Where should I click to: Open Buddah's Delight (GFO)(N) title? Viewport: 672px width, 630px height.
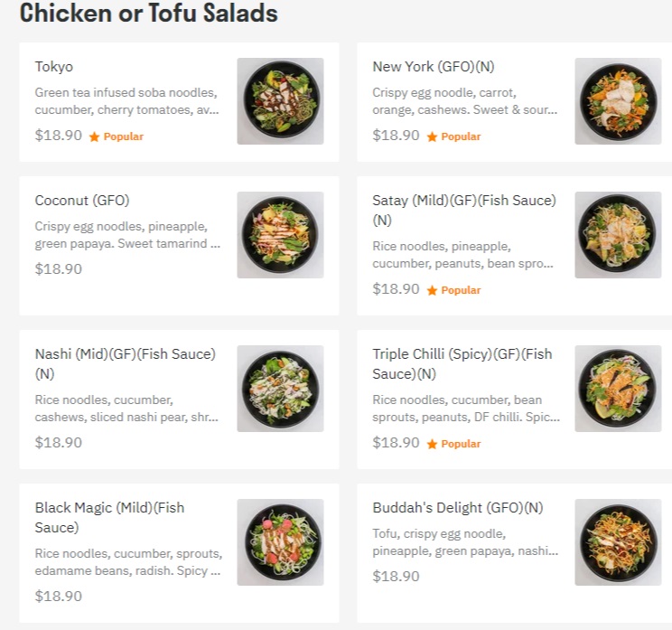pyautogui.click(x=458, y=508)
